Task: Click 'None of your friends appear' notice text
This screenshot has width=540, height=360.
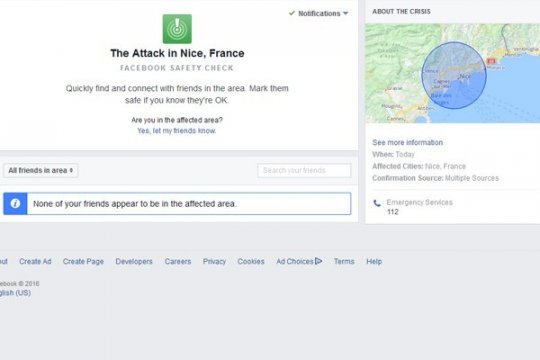Action: pyautogui.click(x=135, y=204)
